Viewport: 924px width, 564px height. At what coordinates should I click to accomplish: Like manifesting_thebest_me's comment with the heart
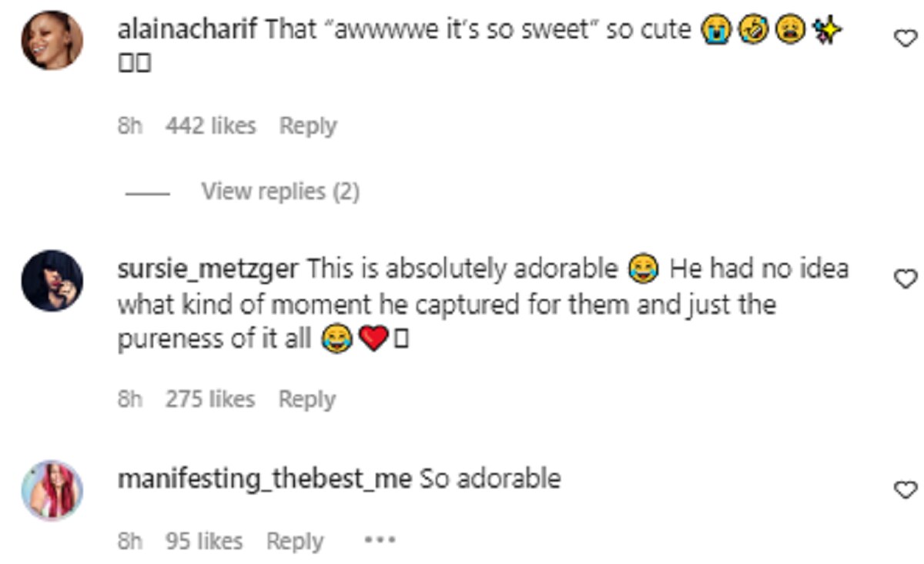click(x=908, y=489)
